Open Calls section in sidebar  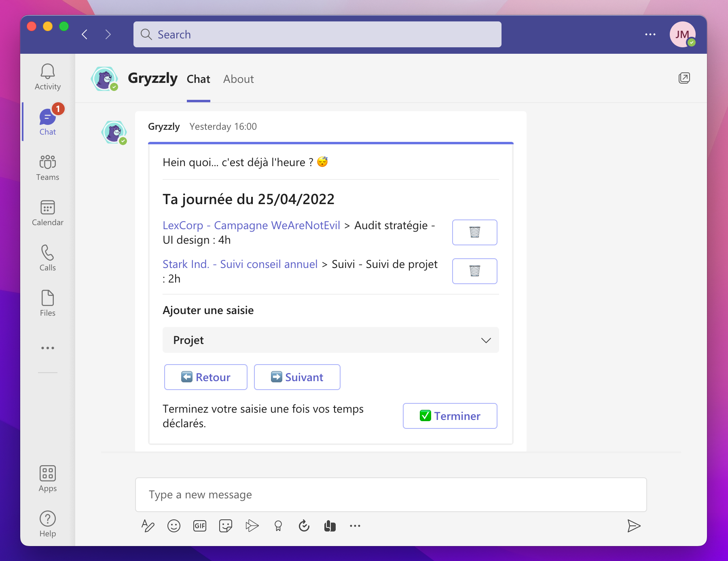coord(47,258)
